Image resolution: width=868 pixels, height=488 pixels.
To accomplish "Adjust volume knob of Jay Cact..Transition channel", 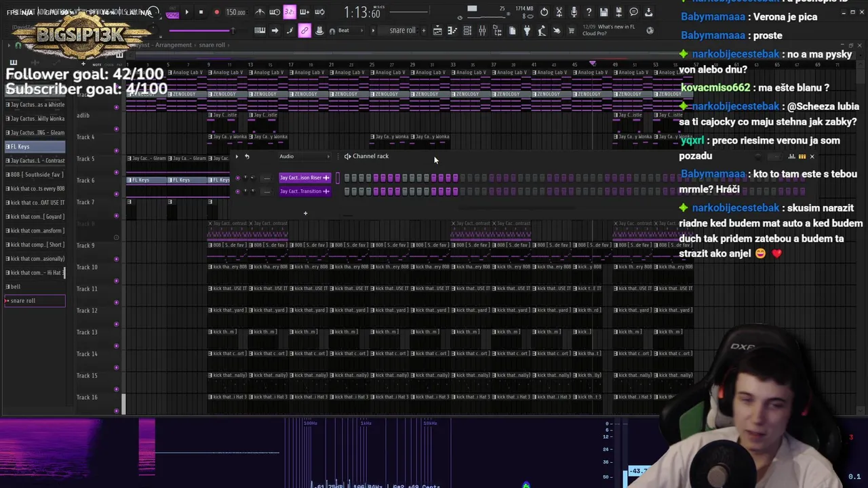I will 253,191.
